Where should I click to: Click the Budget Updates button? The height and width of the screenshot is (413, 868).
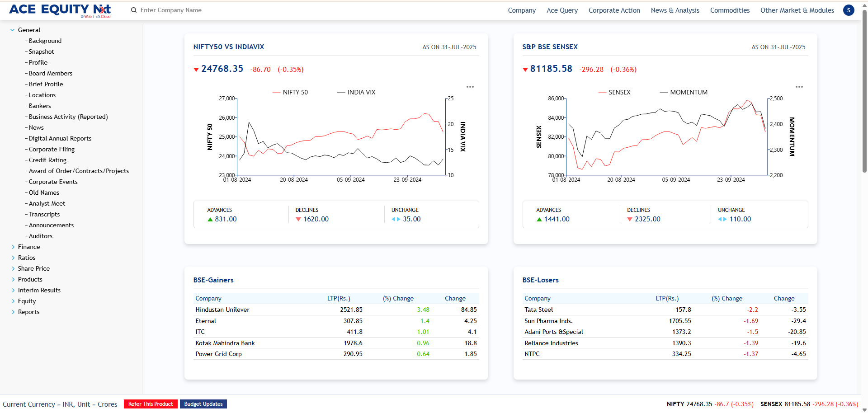click(203, 404)
